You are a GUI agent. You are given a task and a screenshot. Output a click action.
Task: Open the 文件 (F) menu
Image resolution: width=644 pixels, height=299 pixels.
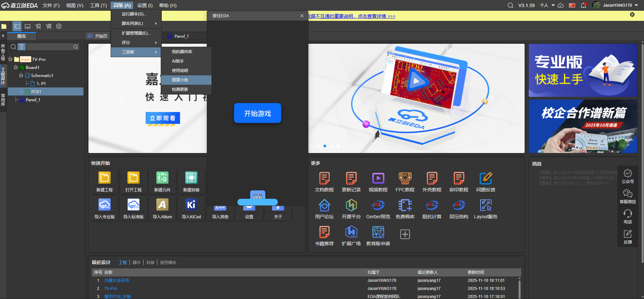[51, 5]
